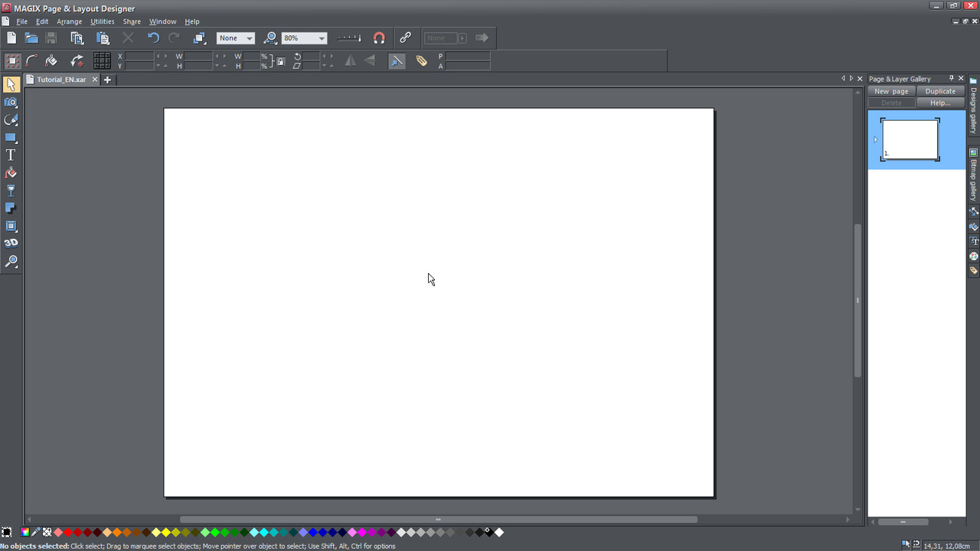Click the Undo arrow icon
The image size is (980, 551).
click(x=153, y=37)
